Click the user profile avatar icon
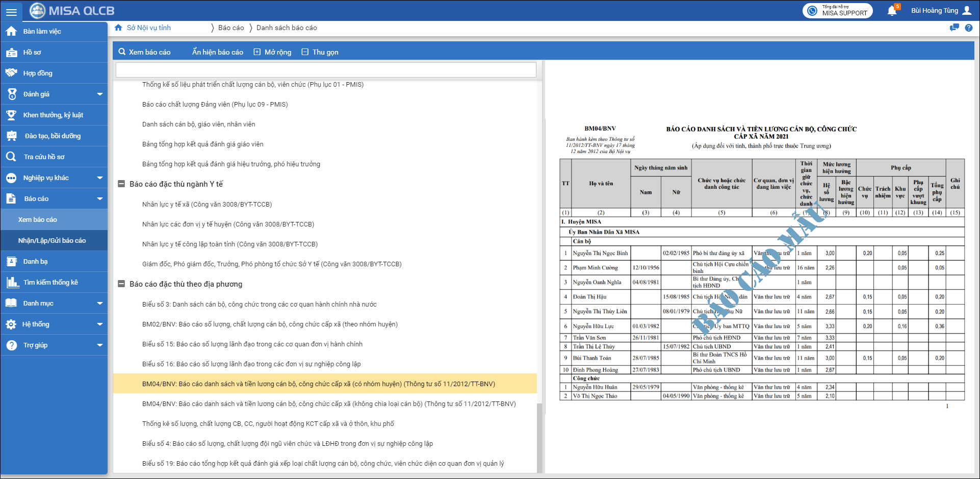Screen dimensions: 980x479 pos(967,11)
